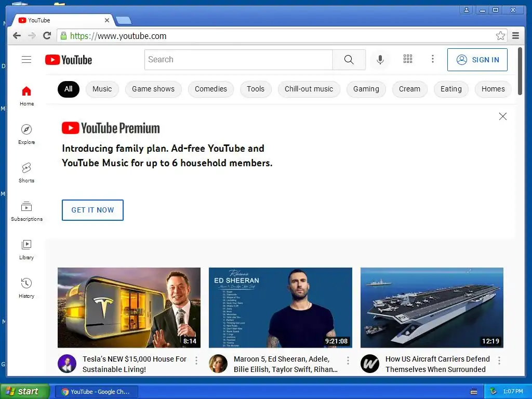Screen dimensions: 532x399
Task: Open the Chrome menu icon
Action: click(x=516, y=36)
